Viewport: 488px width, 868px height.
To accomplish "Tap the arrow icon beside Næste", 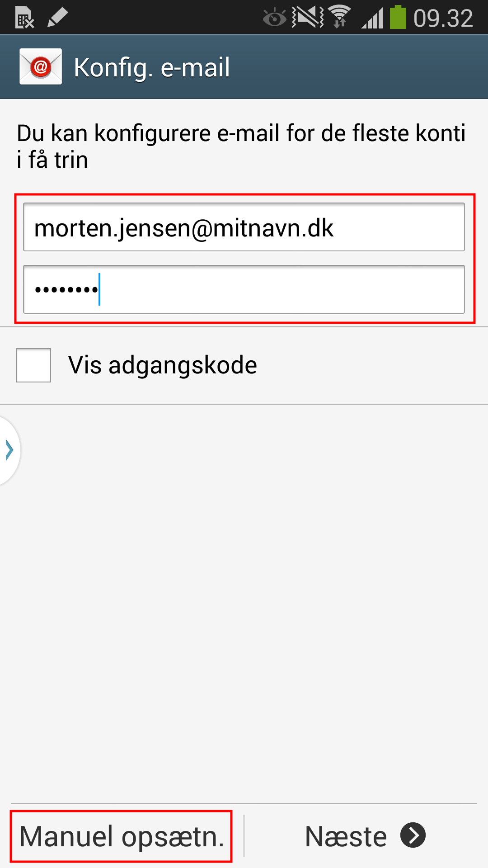I will pyautogui.click(x=413, y=835).
